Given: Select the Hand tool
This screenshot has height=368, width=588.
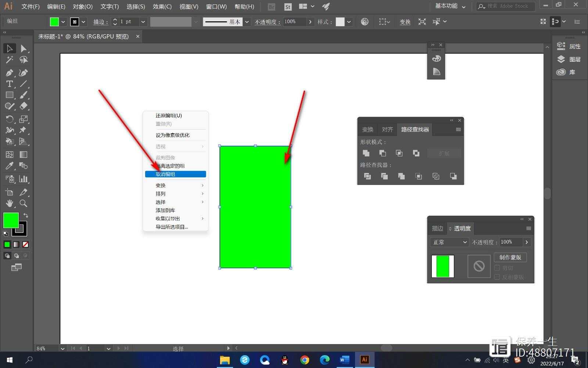Looking at the screenshot, I should [10, 203].
